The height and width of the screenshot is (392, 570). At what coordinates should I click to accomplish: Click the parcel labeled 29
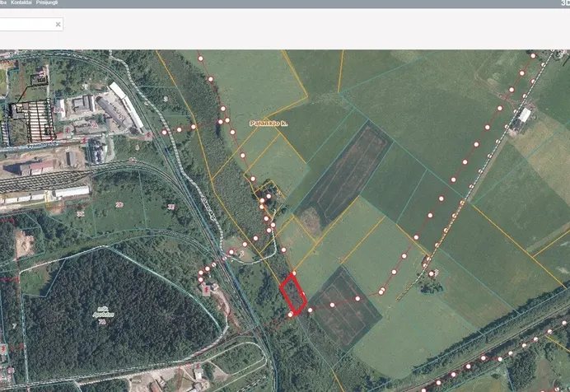[119, 205]
